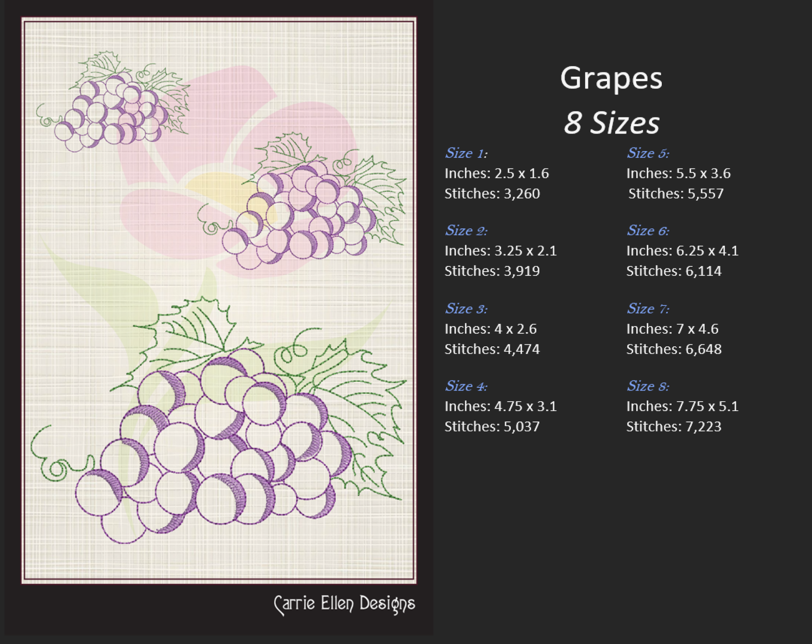The image size is (812, 644).
Task: Click the Size 8 label
Action: [x=648, y=386]
